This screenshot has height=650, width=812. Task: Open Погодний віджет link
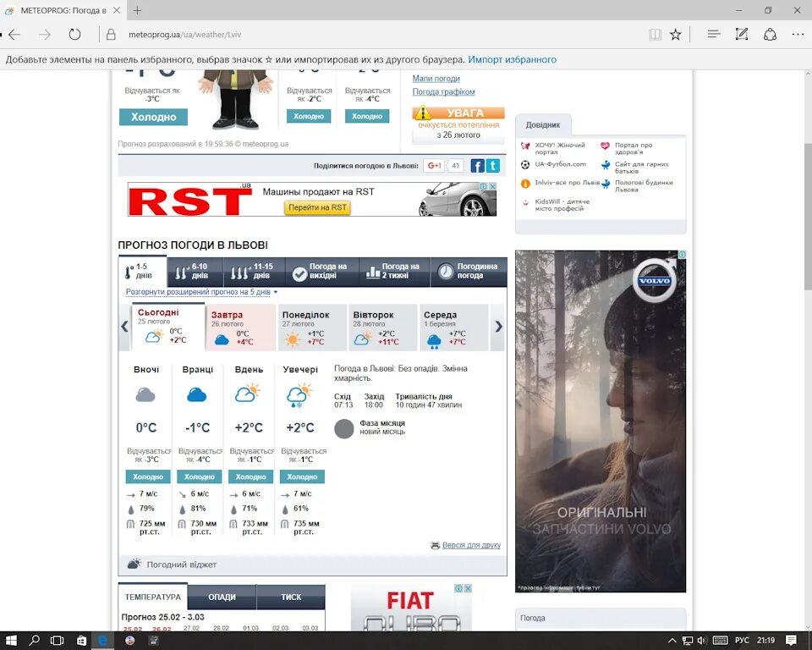coord(181,565)
